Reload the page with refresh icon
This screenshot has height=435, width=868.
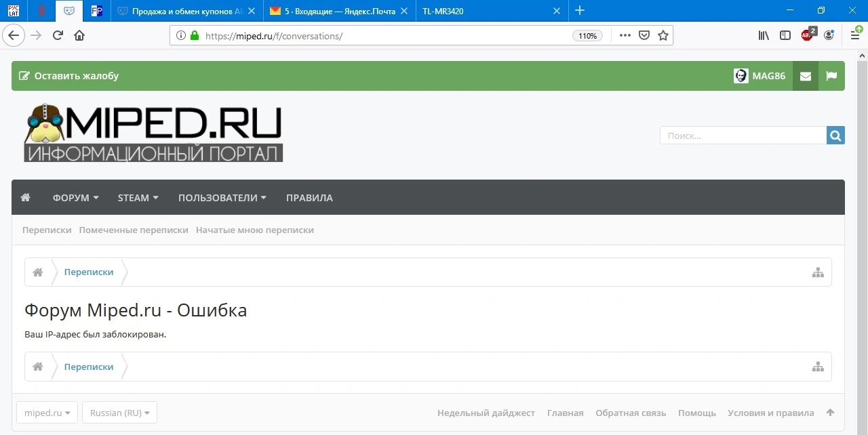(x=58, y=36)
